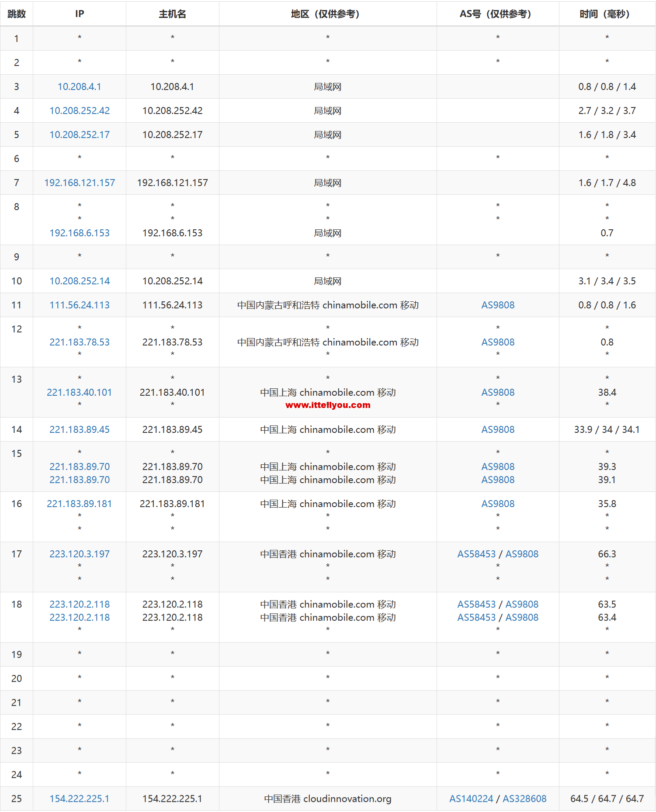Select time value 33.9 / 34 / 34.1
This screenshot has height=812, width=656.
pyautogui.click(x=607, y=429)
